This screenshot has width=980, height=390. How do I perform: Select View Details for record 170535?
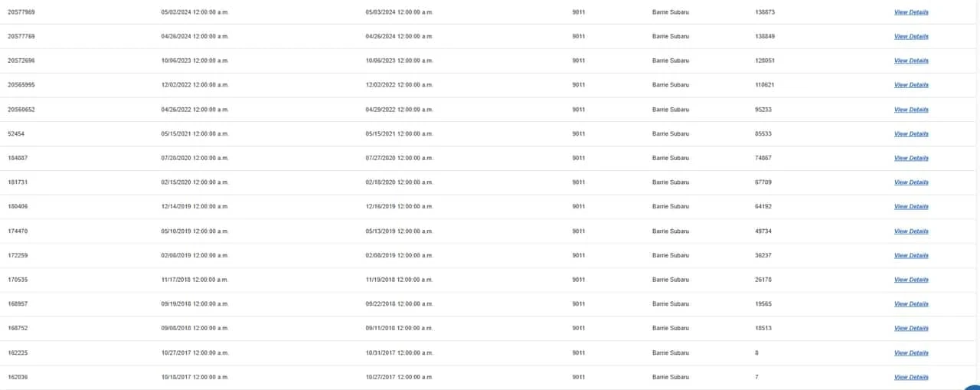tap(911, 280)
